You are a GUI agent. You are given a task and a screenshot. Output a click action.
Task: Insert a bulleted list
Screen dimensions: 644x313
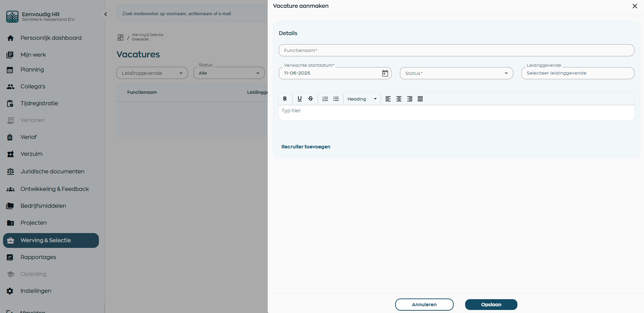336,99
